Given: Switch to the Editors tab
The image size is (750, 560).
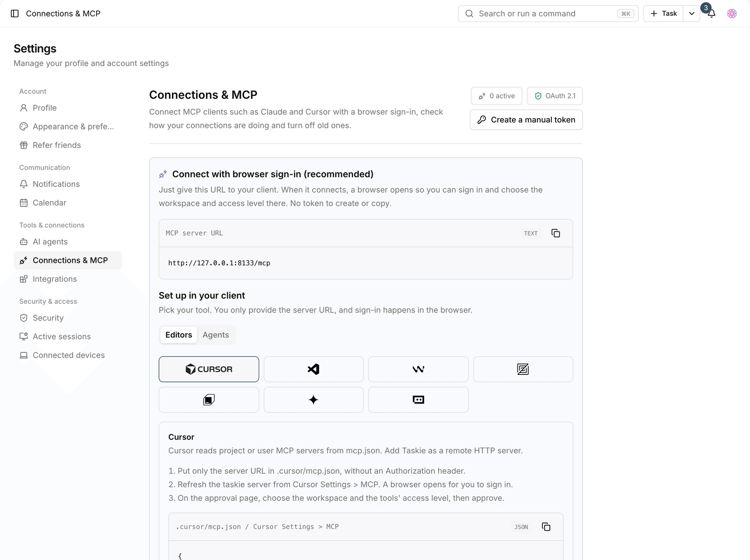Looking at the screenshot, I should (179, 335).
